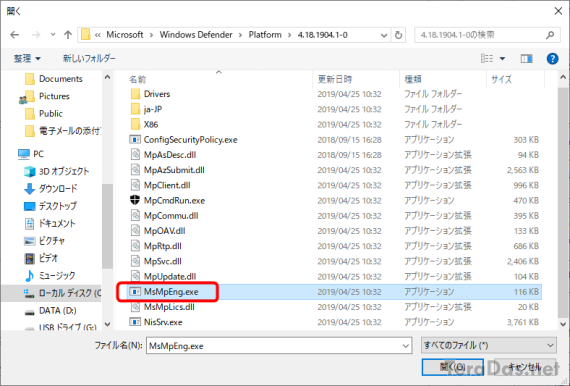
Task: Select MpCommu.dll in the list
Action: click(x=171, y=216)
